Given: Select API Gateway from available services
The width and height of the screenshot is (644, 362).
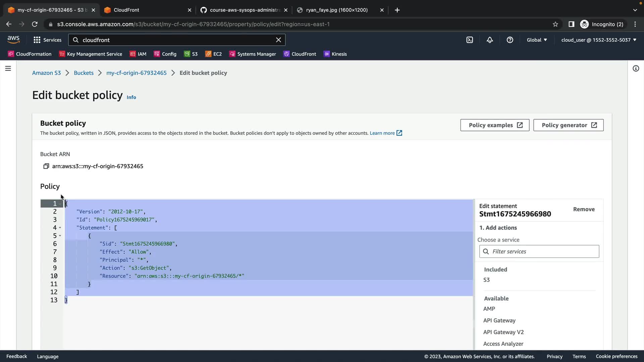Looking at the screenshot, I should coord(499,320).
